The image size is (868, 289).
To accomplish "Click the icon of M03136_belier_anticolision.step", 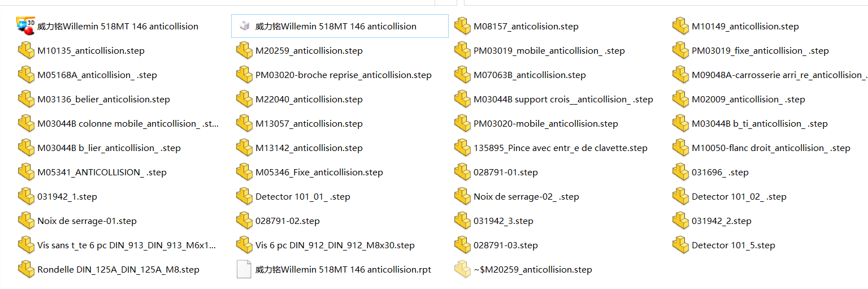I will 27,99.
